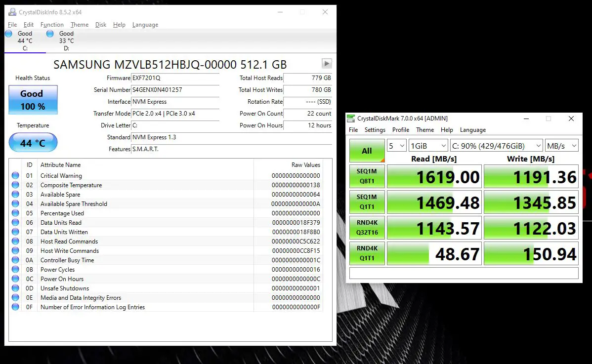Open the Theme menu in CrystalDiskInfo

click(80, 25)
